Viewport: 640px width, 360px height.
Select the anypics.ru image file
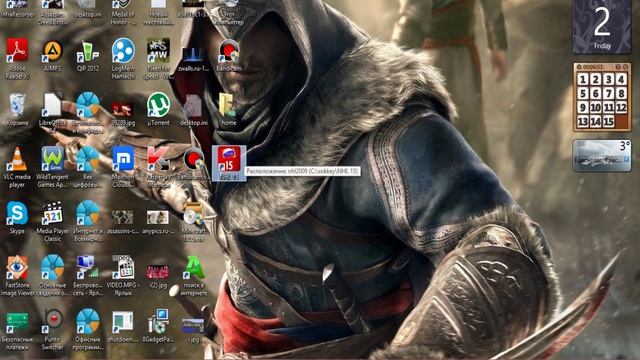tap(158, 217)
